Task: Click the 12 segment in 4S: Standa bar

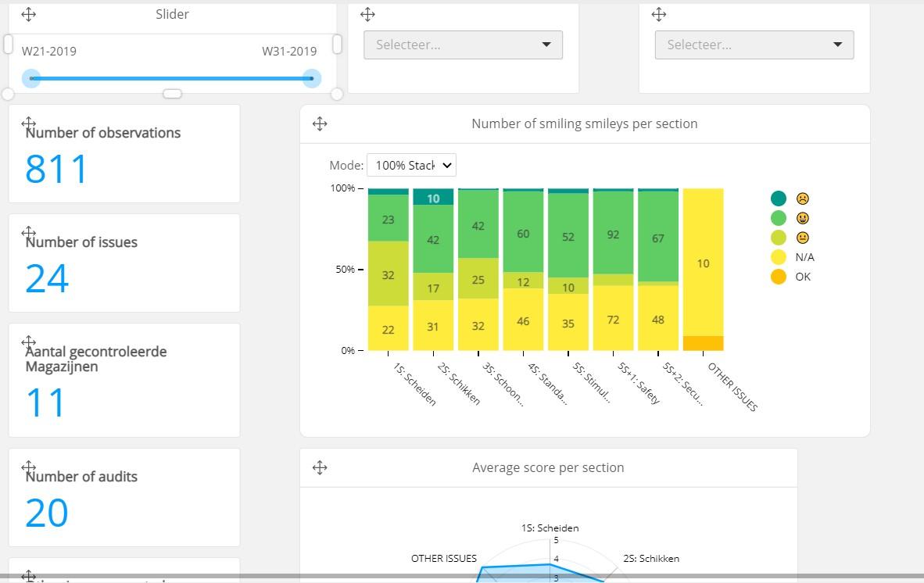Action: pos(523,281)
